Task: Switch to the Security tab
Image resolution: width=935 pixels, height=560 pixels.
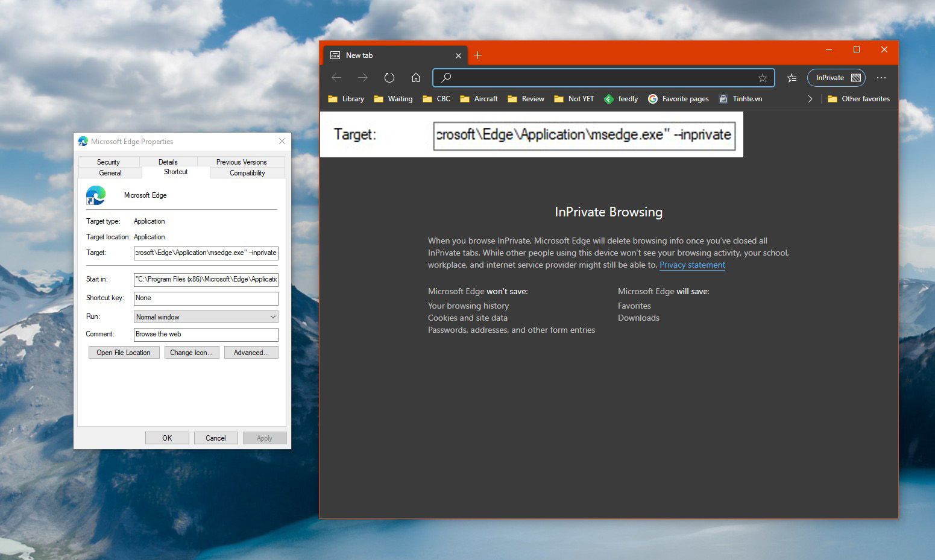Action: 109,162
